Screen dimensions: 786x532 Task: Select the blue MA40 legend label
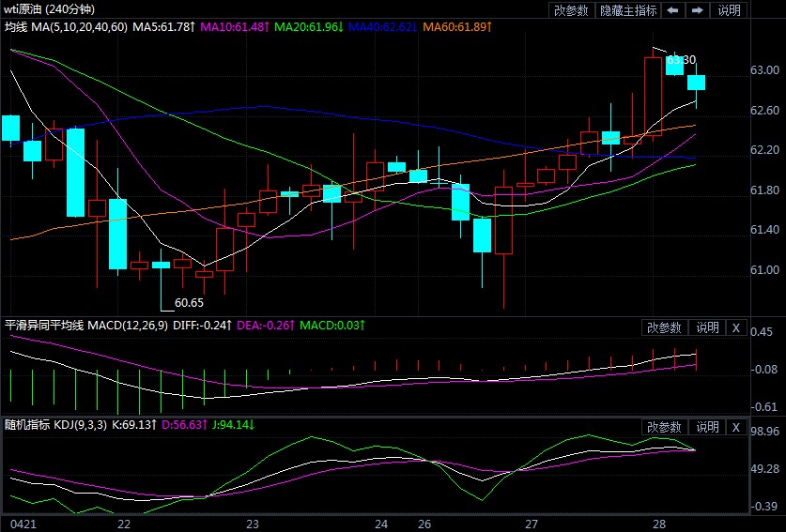pyautogui.click(x=383, y=28)
